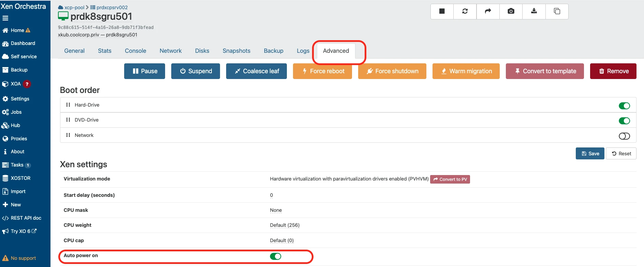This screenshot has width=644, height=267.
Task: Open Import in the sidebar
Action: 14,191
